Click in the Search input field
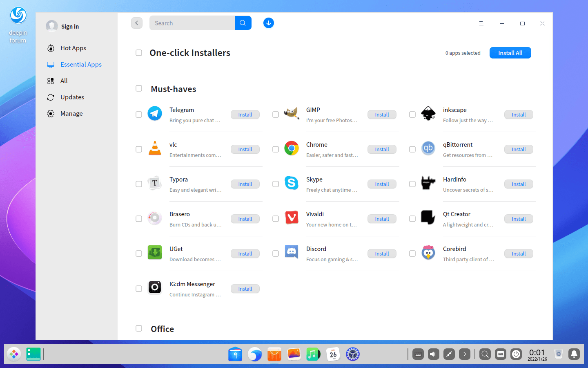 (x=192, y=23)
